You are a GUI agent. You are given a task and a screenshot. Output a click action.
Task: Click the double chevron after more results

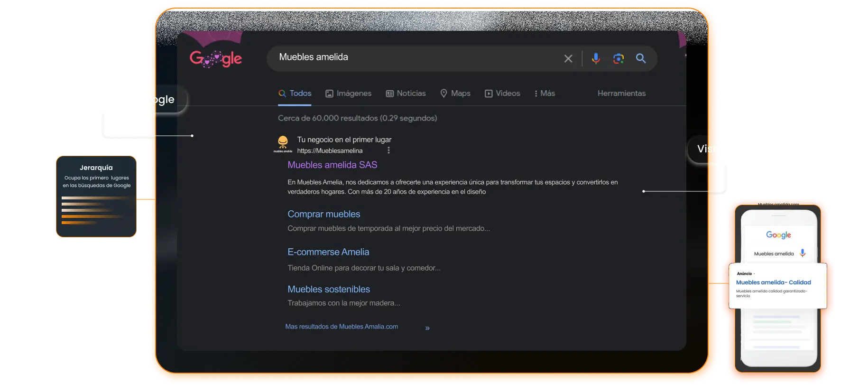[427, 328]
